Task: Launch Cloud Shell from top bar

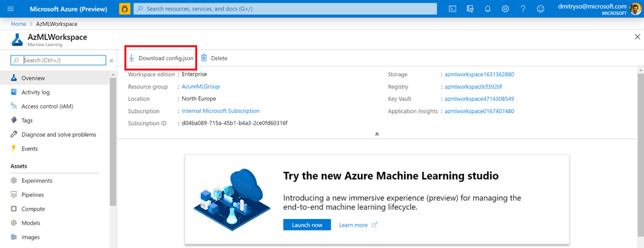Action: 453,8
